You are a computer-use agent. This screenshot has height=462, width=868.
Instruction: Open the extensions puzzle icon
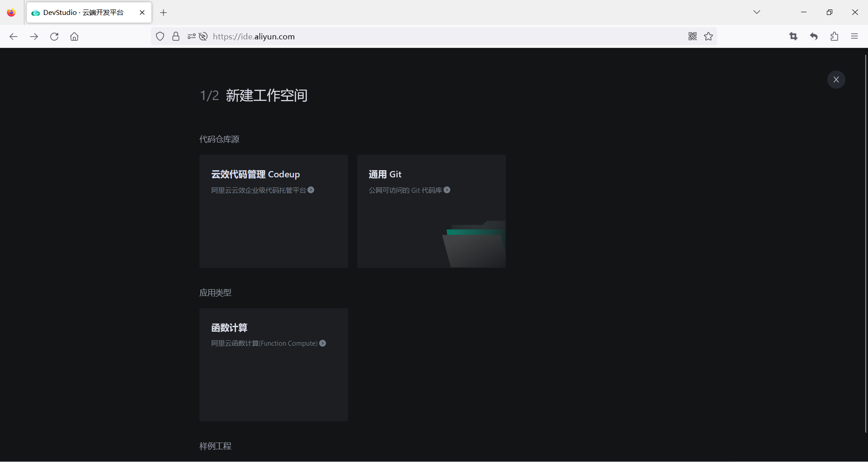[x=834, y=36]
